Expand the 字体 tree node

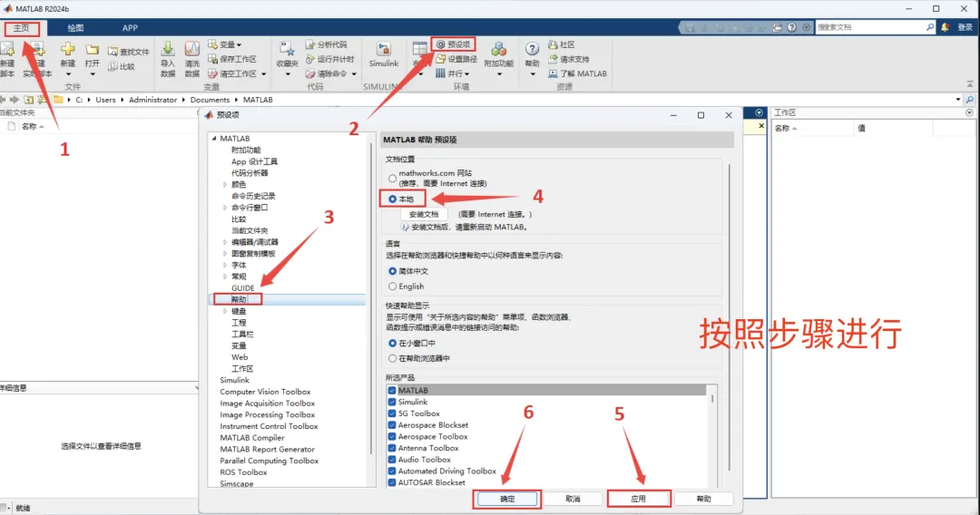click(225, 266)
